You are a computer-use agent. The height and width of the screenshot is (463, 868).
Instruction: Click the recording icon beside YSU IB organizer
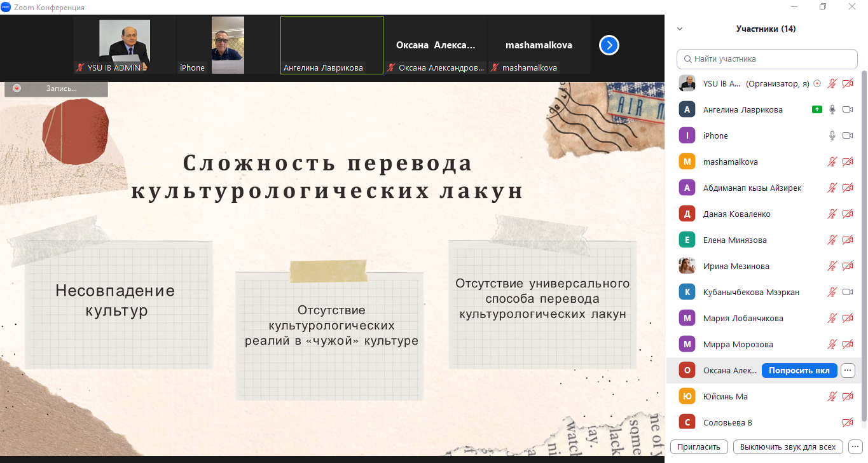click(x=817, y=83)
